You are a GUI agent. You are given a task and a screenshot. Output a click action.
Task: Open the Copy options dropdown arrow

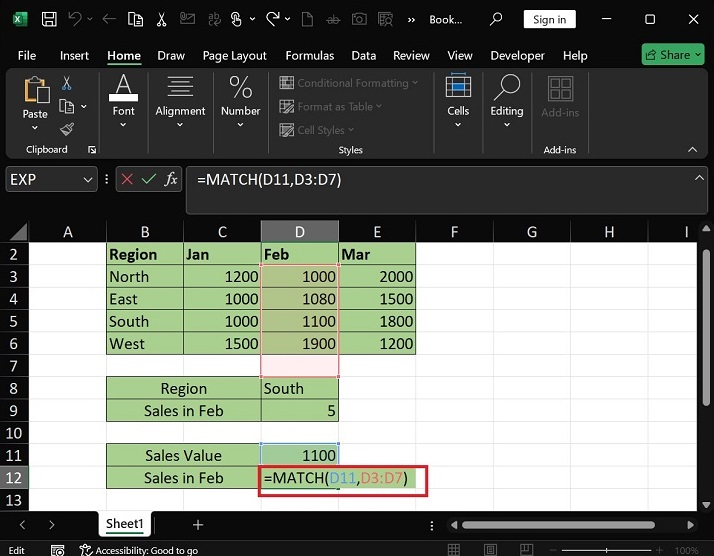(84, 106)
